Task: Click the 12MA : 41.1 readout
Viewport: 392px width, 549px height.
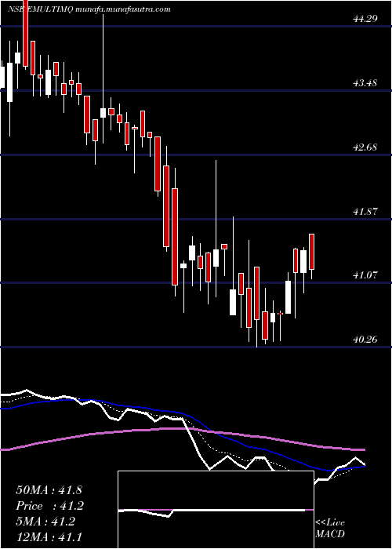Action: (x=49, y=536)
